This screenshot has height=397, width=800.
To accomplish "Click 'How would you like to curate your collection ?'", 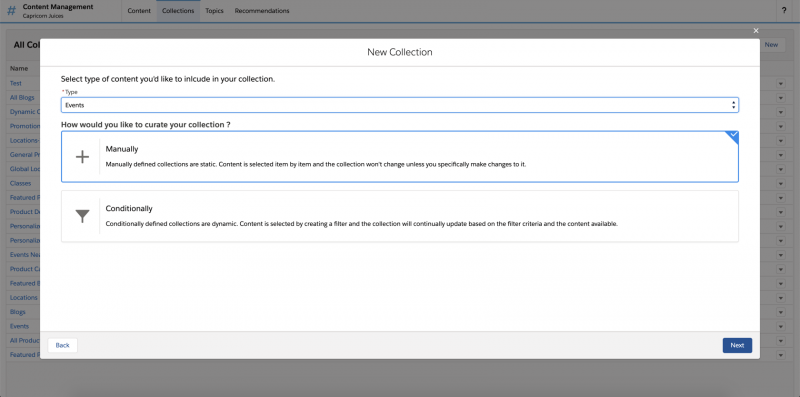I will click(145, 125).
